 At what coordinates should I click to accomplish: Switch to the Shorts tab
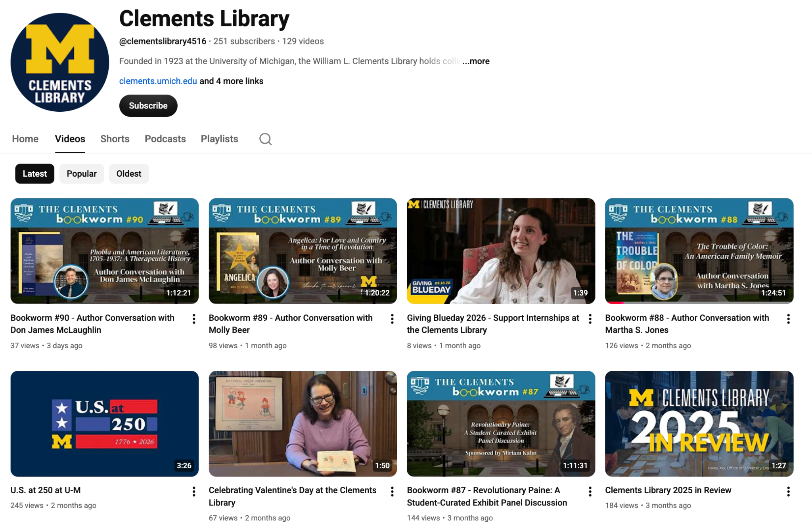pos(115,139)
